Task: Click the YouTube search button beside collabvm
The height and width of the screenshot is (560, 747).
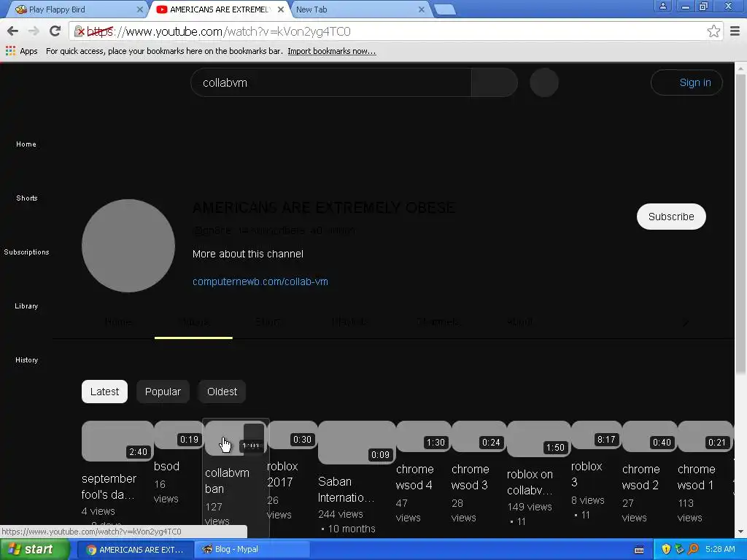Action: coord(494,82)
